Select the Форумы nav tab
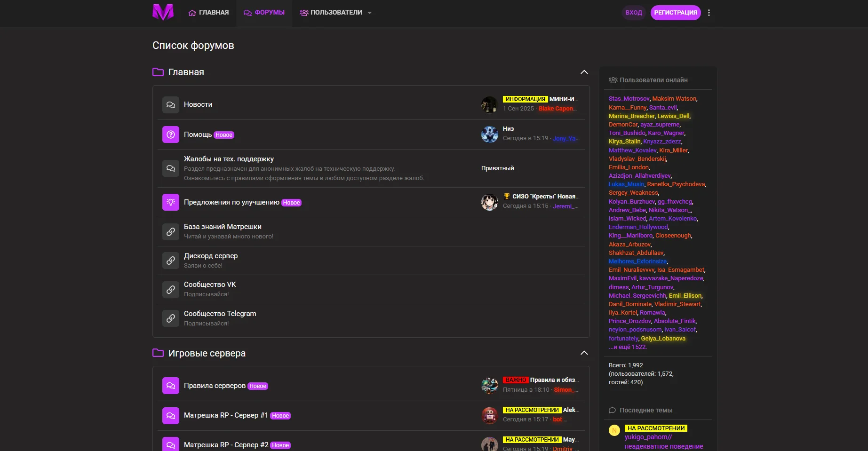This screenshot has height=451, width=868. pyautogui.click(x=264, y=13)
